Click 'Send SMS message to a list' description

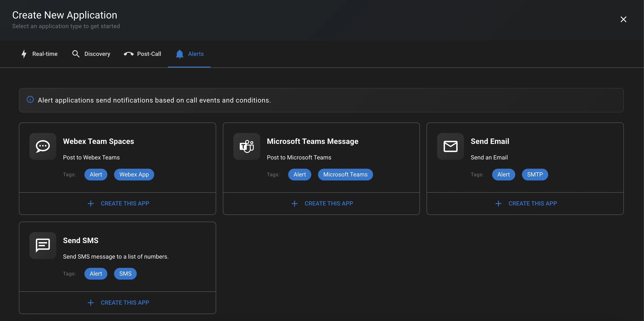coord(116,257)
